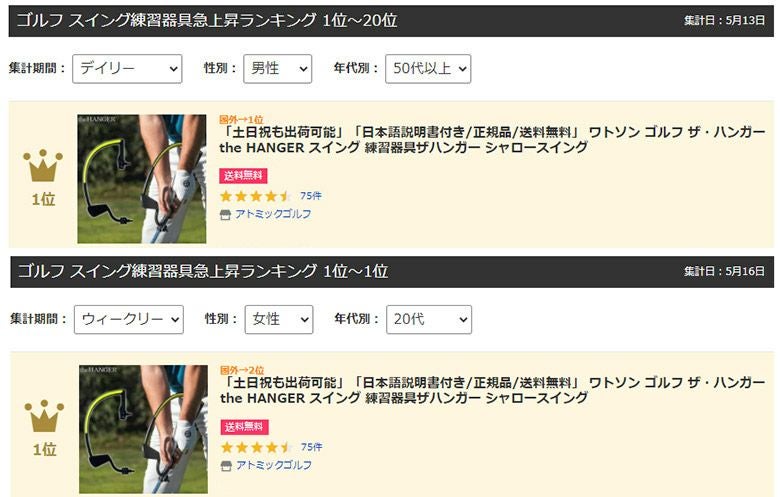
Task: Click the gold crown icon in May 16 ranking
Action: point(44,416)
